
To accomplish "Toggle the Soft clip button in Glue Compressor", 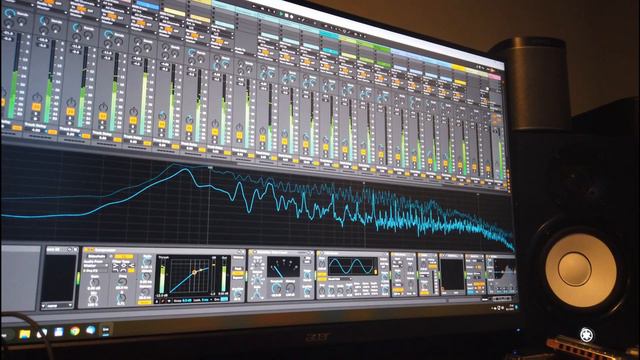I will 307,261.
